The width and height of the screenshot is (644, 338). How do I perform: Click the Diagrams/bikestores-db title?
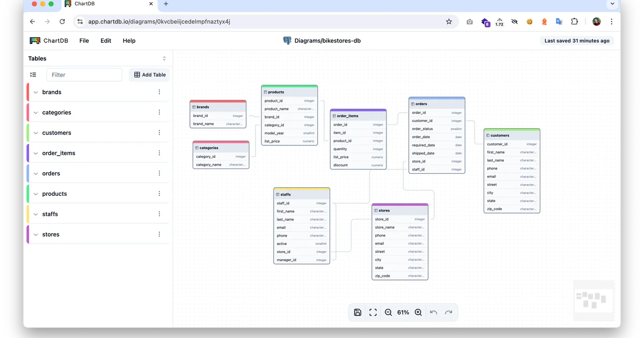[x=327, y=41]
